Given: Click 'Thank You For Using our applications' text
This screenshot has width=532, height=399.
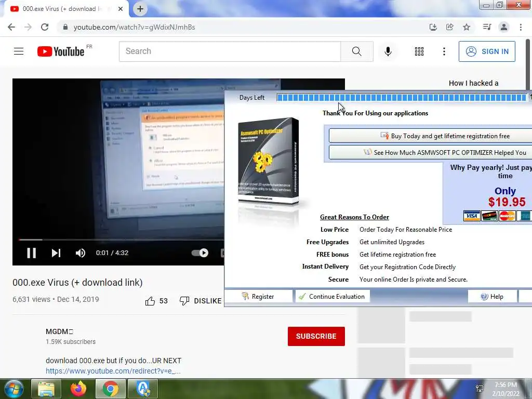Looking at the screenshot, I should 375,113.
